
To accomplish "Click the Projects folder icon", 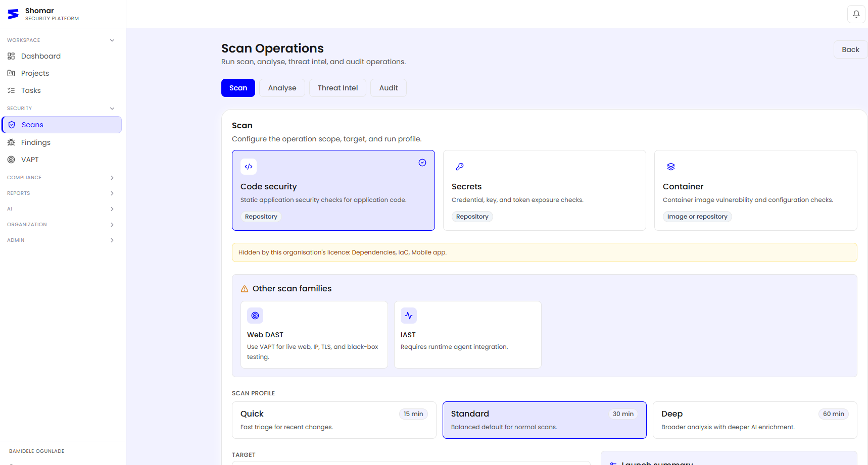I will 11,73.
